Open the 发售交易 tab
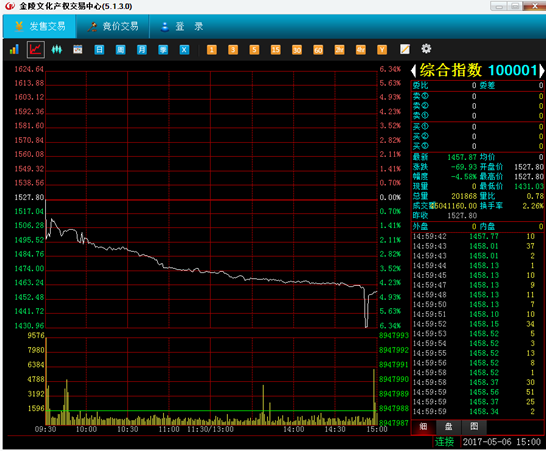The height and width of the screenshot is (451, 546). click(39, 26)
